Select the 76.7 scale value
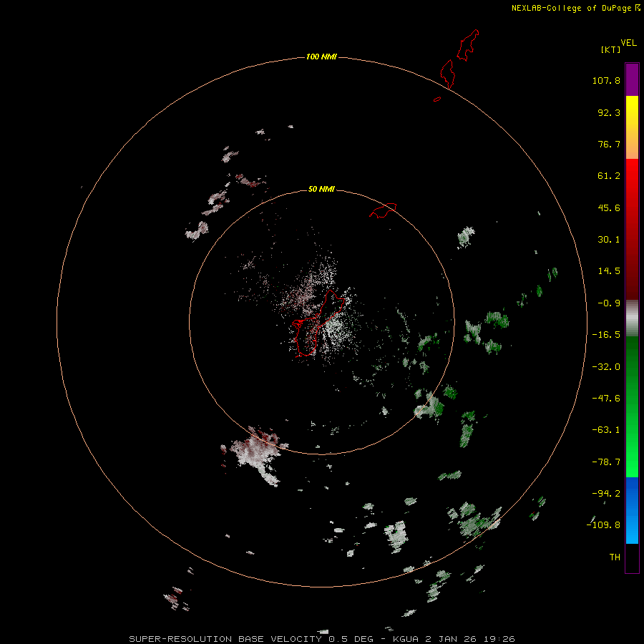The image size is (644, 644). tap(609, 144)
